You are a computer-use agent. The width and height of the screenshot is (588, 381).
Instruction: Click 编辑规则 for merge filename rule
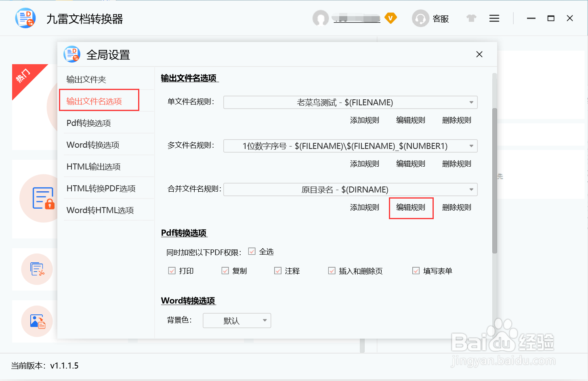pos(411,207)
